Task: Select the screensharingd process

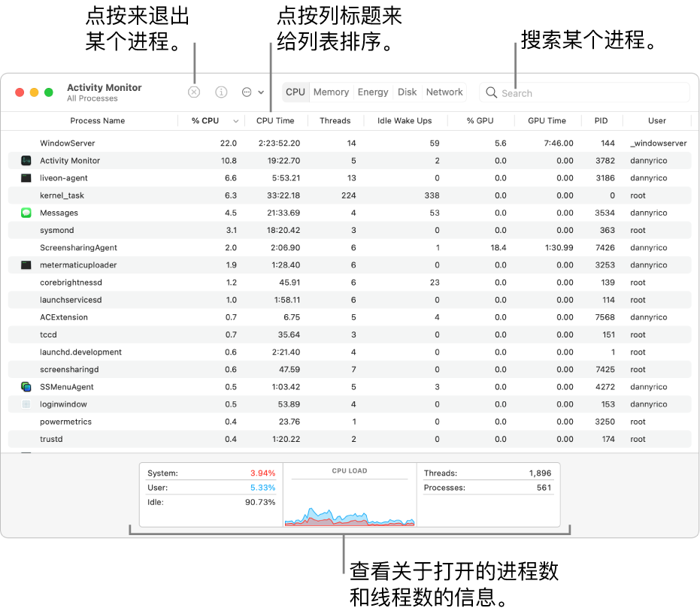Action: 350,369
